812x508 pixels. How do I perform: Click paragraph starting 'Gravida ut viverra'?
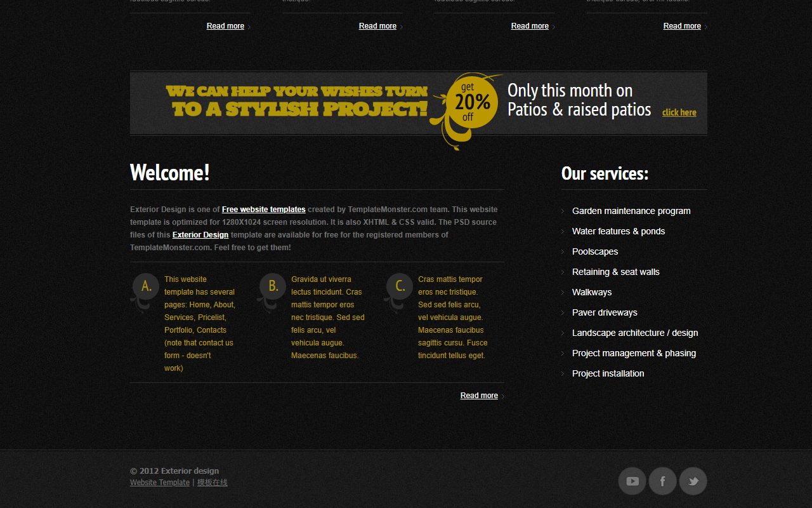(328, 317)
